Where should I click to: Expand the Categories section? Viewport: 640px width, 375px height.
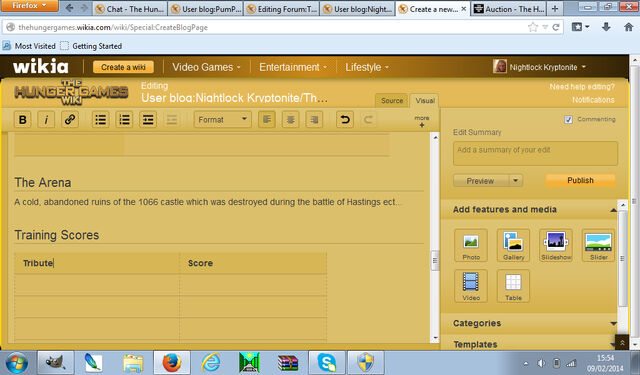coord(613,323)
